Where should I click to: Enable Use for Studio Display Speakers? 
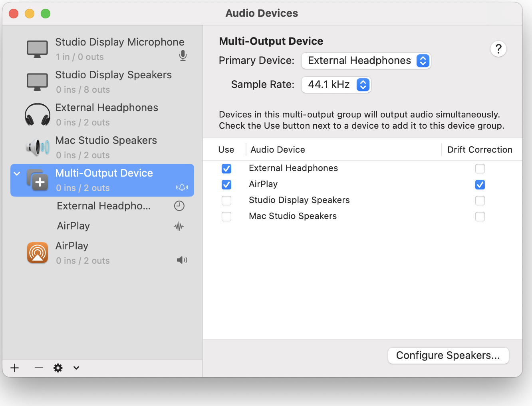click(226, 201)
